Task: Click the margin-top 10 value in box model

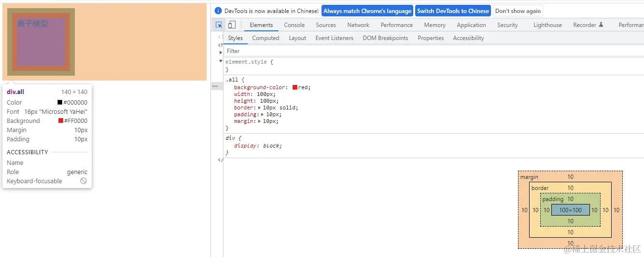Action: point(571,177)
